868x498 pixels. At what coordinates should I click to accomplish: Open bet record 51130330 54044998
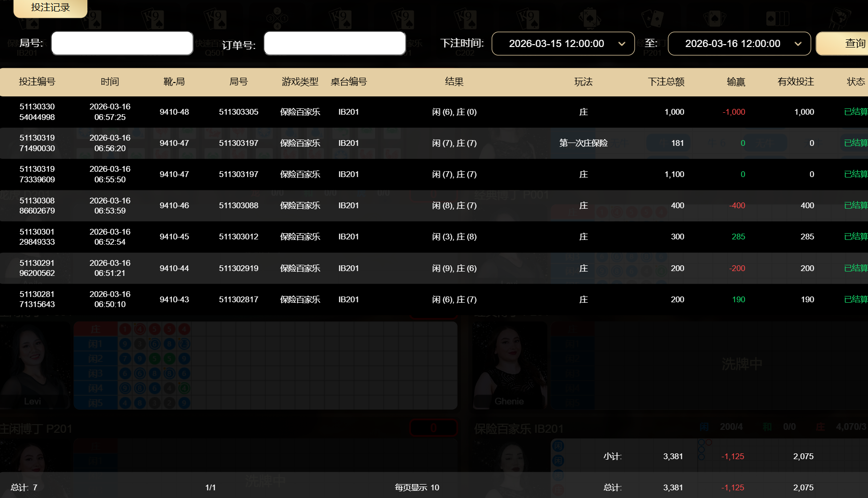point(37,112)
